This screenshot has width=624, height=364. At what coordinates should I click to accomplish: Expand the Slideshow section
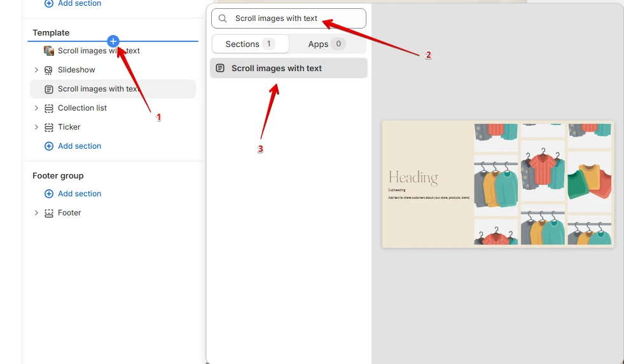[x=36, y=70]
